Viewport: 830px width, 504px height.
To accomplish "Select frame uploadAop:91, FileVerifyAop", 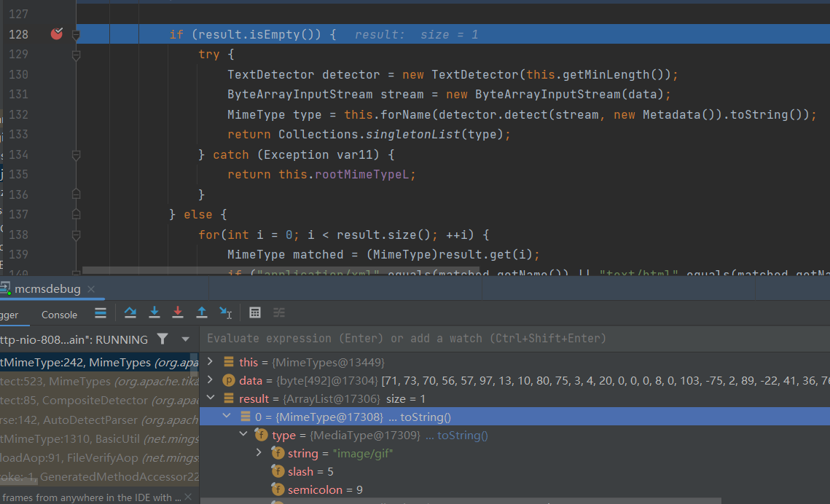I will click(100, 458).
